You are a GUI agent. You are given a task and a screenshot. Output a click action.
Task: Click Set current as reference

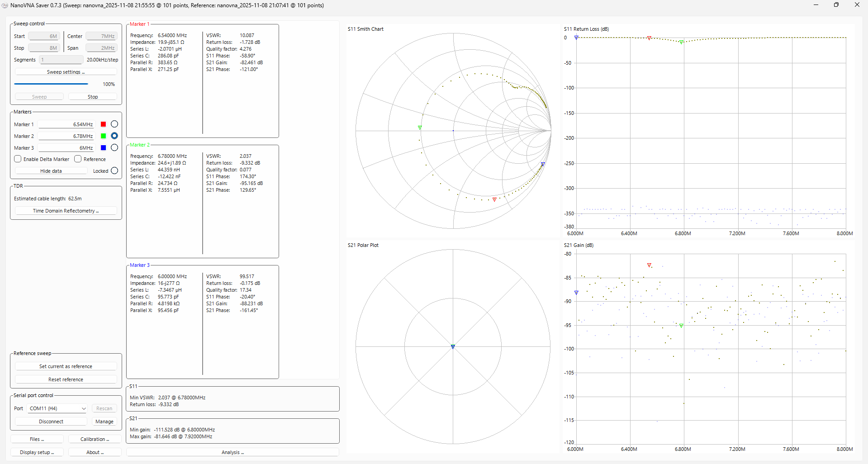click(x=66, y=366)
